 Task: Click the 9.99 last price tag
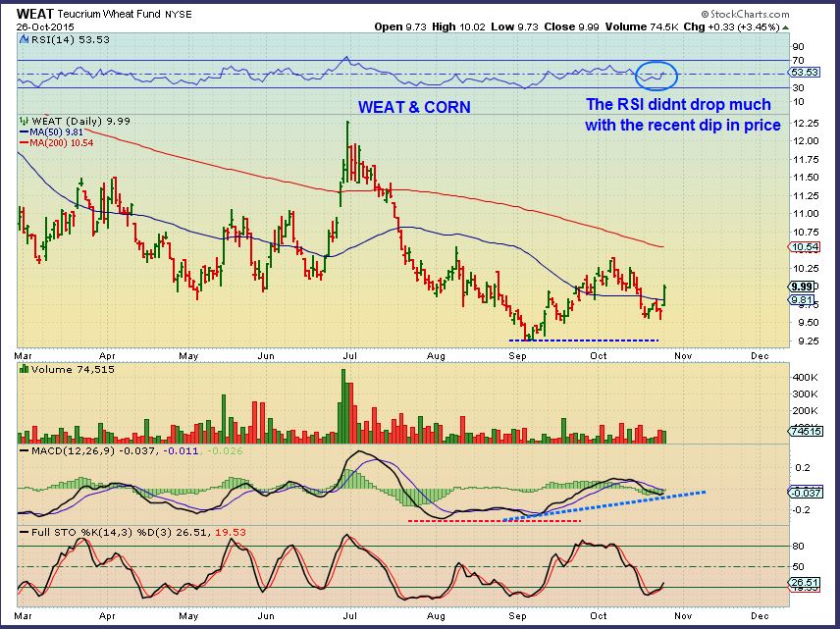[803, 287]
